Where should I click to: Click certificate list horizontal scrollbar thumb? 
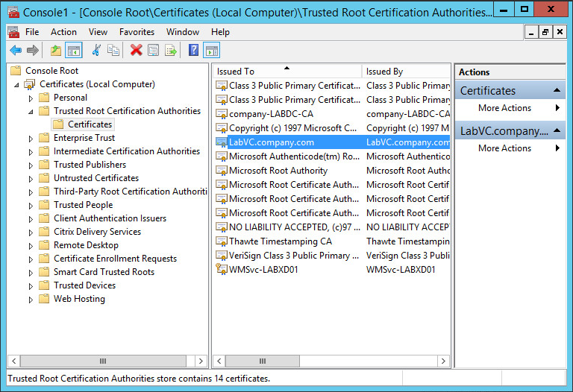[x=263, y=361]
